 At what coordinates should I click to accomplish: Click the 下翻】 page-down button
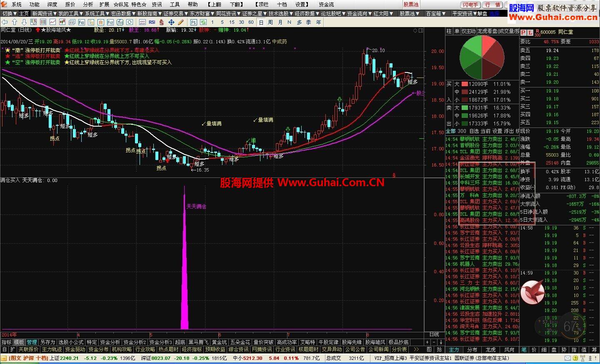coord(236,5)
